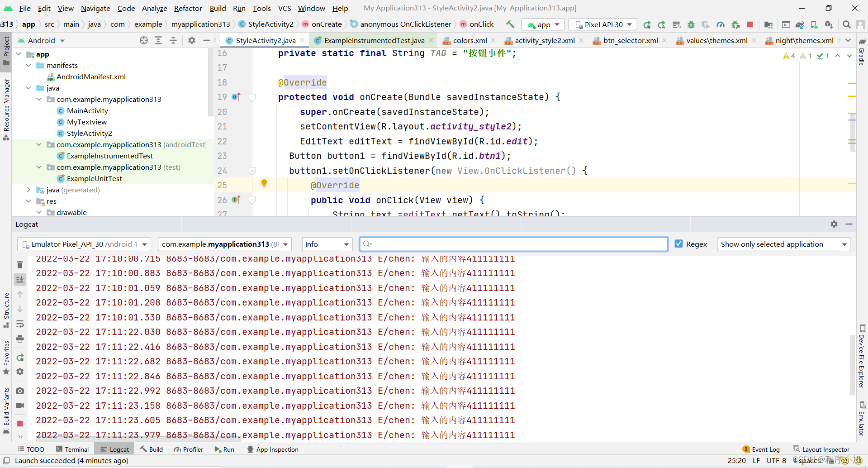
Task: Toggle the Emulator tool window
Action: [862, 419]
